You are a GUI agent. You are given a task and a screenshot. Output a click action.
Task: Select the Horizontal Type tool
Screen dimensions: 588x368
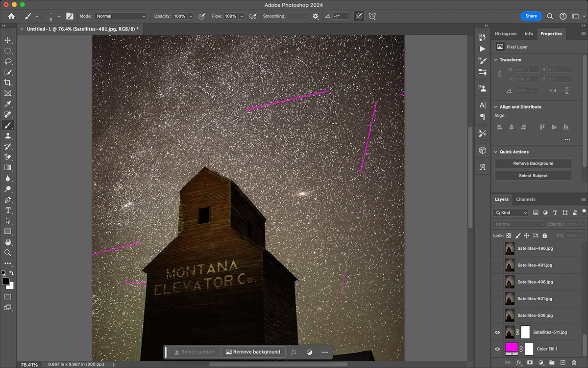(x=8, y=210)
